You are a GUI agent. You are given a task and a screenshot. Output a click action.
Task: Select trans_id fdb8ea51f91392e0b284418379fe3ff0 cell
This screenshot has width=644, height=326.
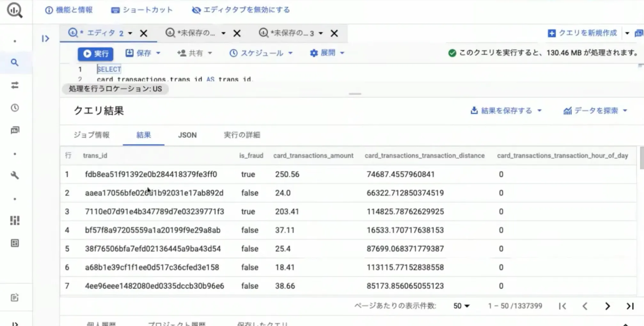pyautogui.click(x=151, y=175)
